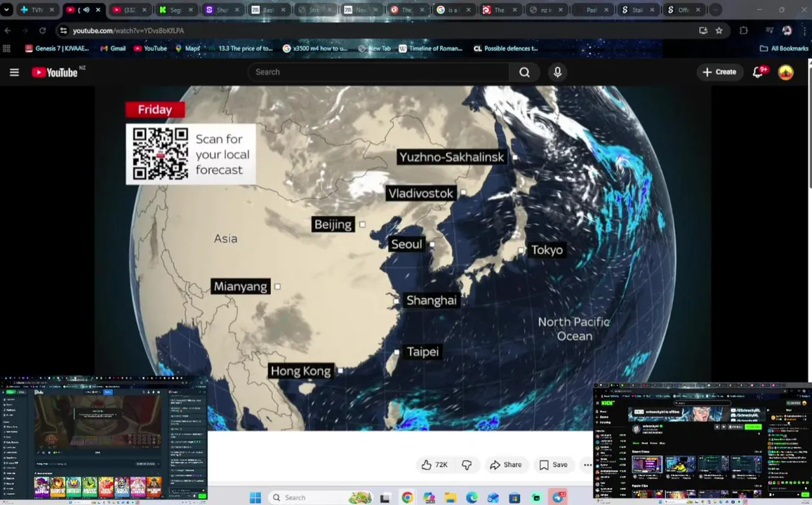
Task: Open the YouTube bookmark in bookmarks bar
Action: [x=150, y=48]
